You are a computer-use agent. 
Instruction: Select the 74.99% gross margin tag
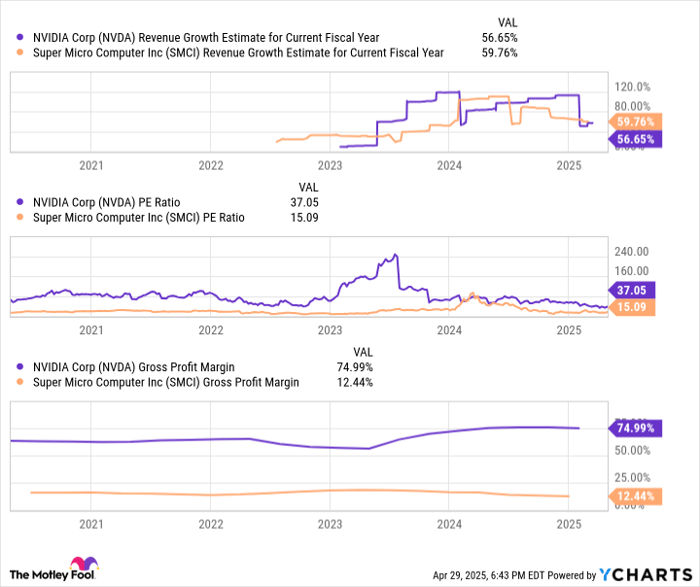coord(635,428)
